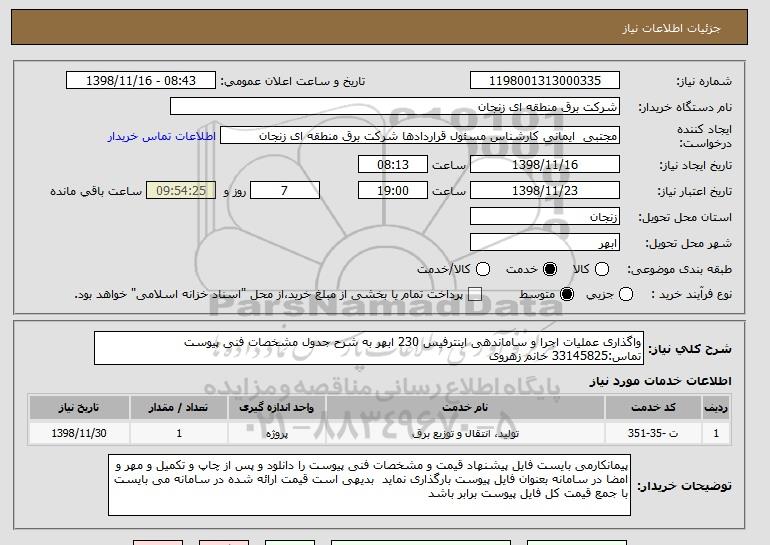
Task: Click the need date cell 1398/11/30
Action: pyautogui.click(x=79, y=433)
